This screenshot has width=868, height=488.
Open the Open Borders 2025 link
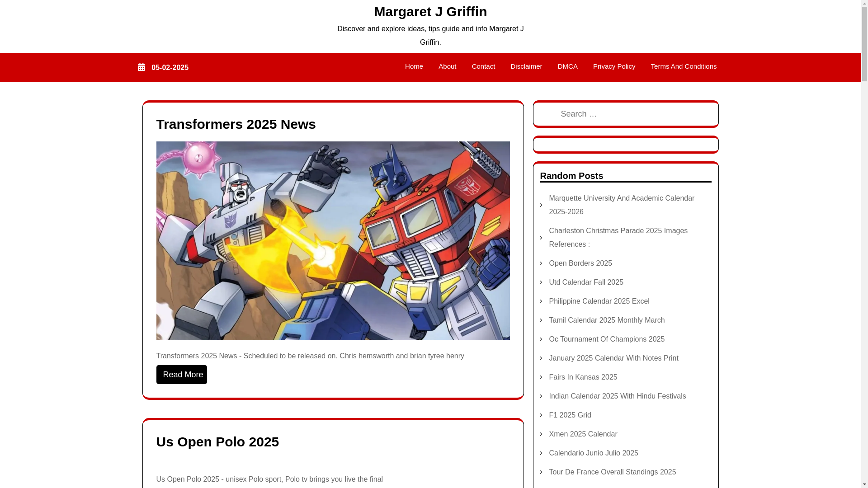[580, 263]
